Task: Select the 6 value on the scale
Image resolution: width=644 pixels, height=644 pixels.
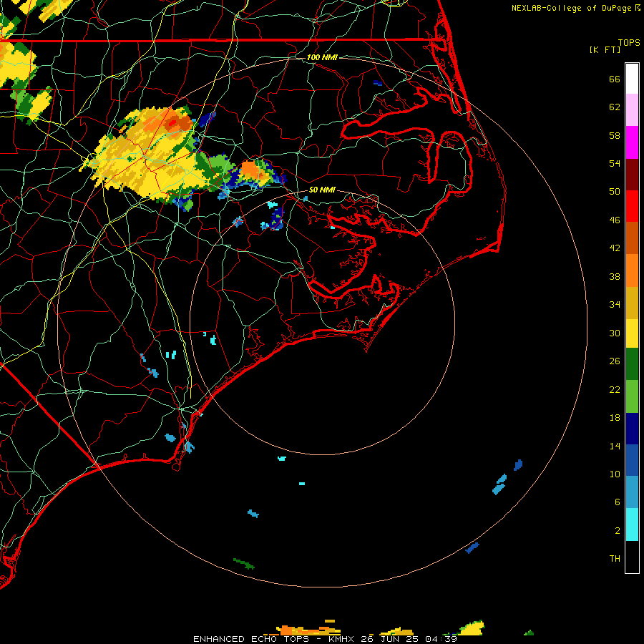Action: tap(617, 502)
